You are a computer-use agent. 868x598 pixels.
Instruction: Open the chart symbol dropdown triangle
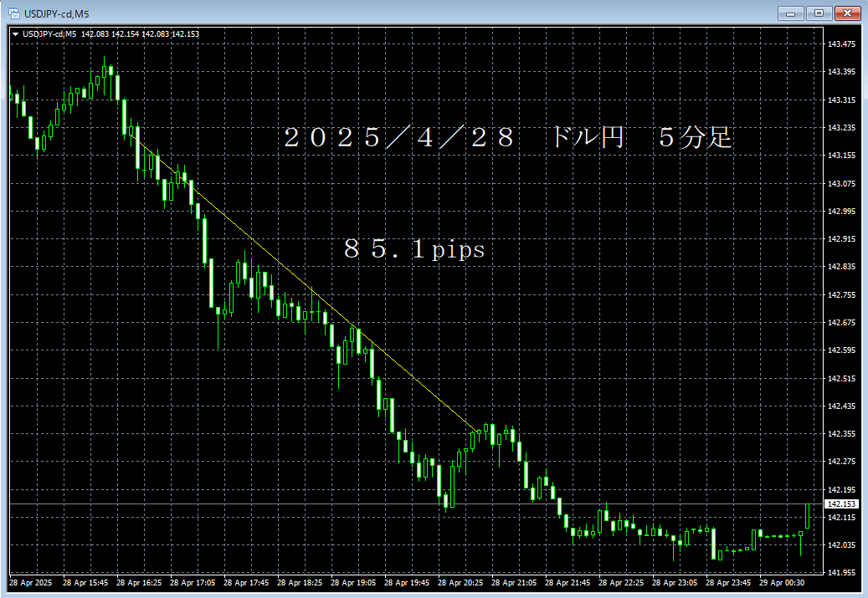point(16,34)
